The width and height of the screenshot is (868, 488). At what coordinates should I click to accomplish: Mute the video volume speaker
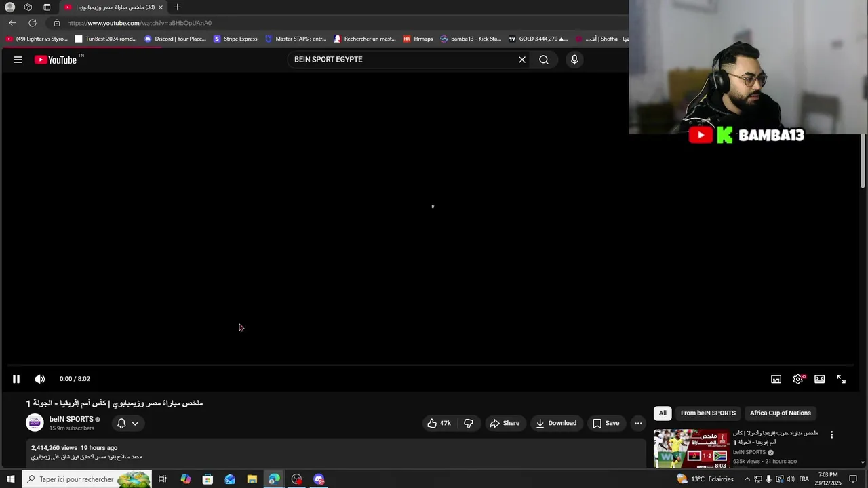click(x=40, y=379)
